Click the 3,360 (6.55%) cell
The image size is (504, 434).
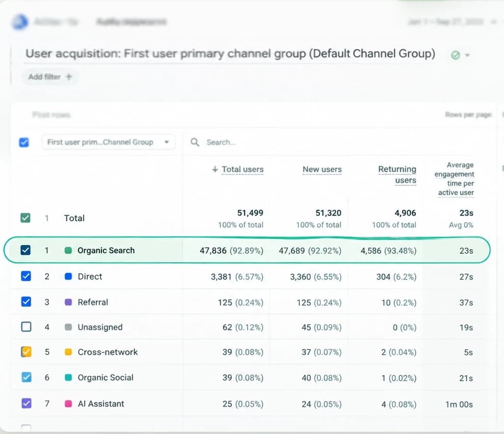point(316,277)
